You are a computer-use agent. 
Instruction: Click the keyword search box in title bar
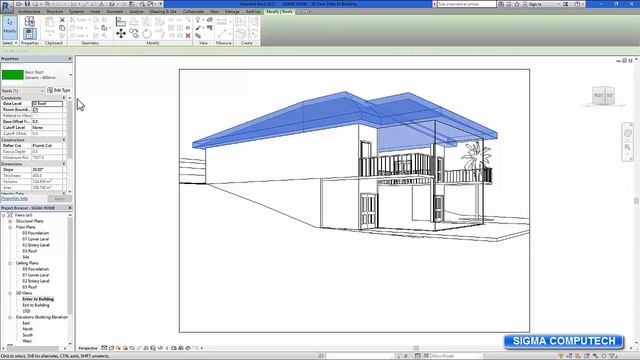point(467,4)
